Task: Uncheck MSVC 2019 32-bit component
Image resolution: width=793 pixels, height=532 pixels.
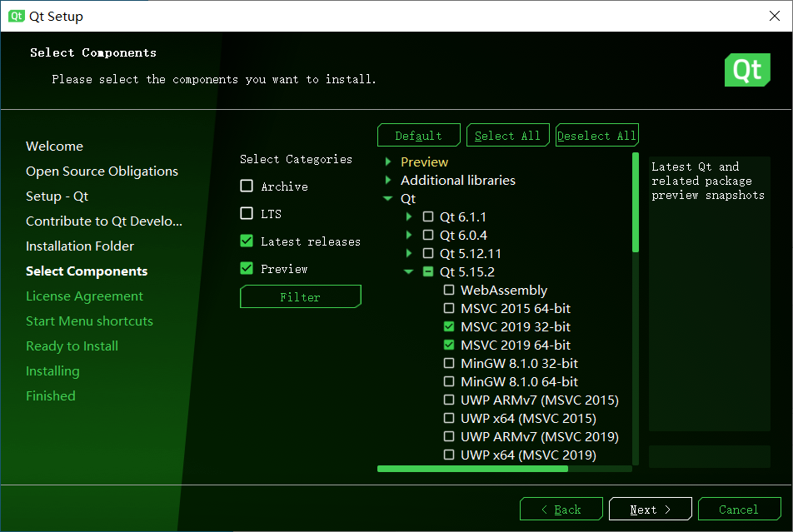Action: coord(449,326)
